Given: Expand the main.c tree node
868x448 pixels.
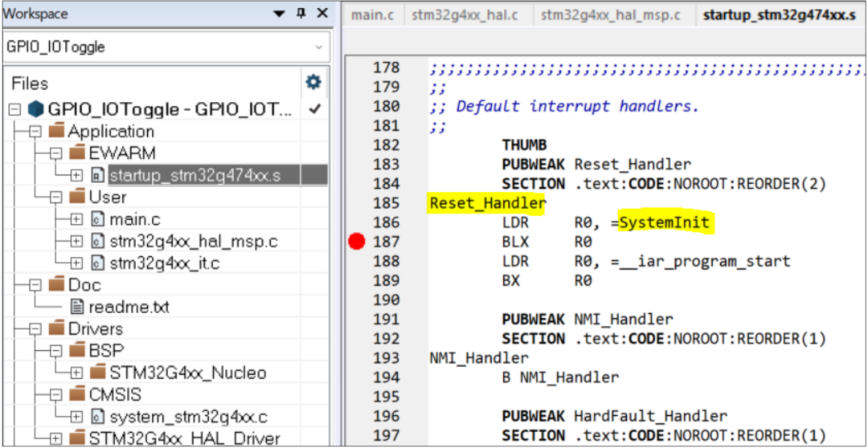Looking at the screenshot, I should click(76, 219).
